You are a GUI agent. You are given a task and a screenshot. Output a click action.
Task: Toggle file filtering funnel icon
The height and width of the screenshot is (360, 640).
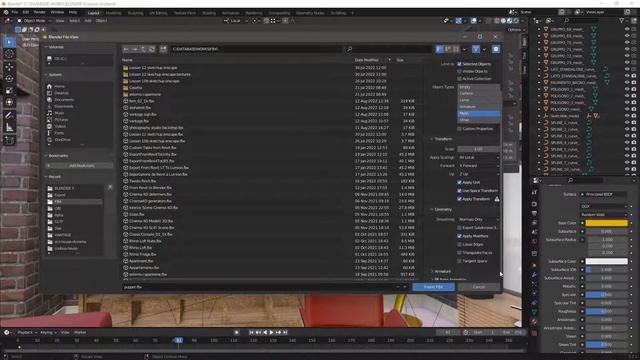476,49
